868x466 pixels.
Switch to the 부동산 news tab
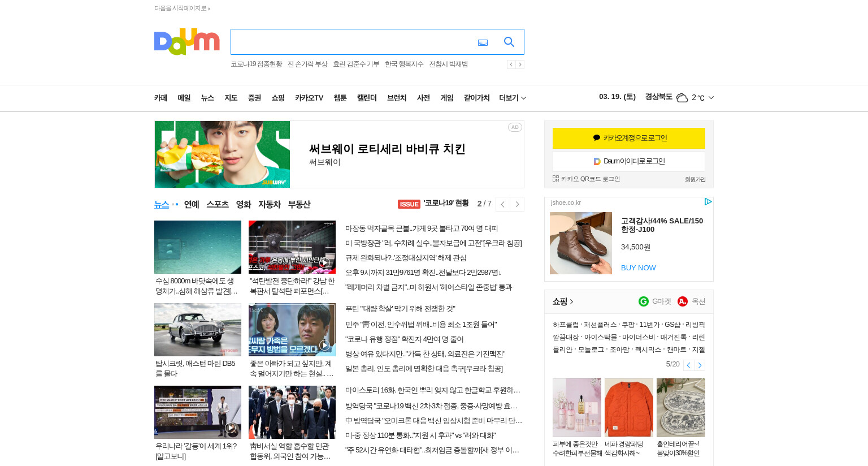pyautogui.click(x=299, y=204)
